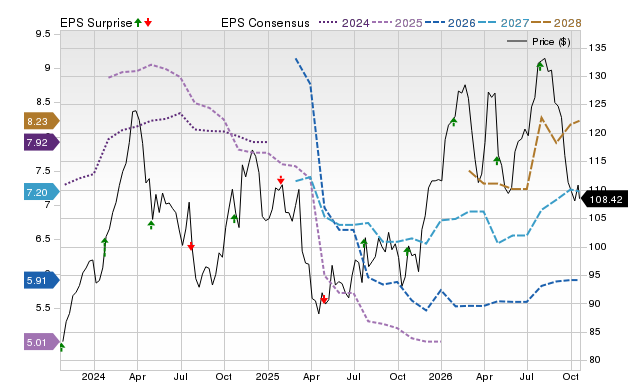Click the 108.42 current price tag

(x=604, y=200)
